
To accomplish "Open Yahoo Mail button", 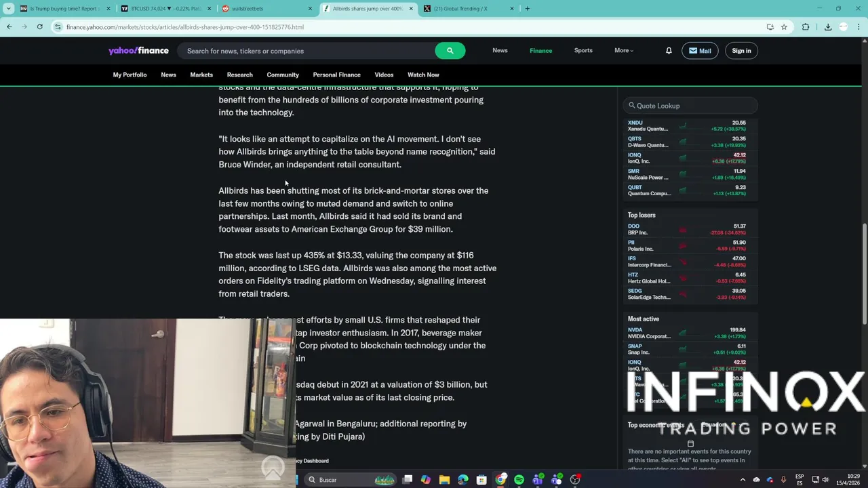I will [x=700, y=51].
